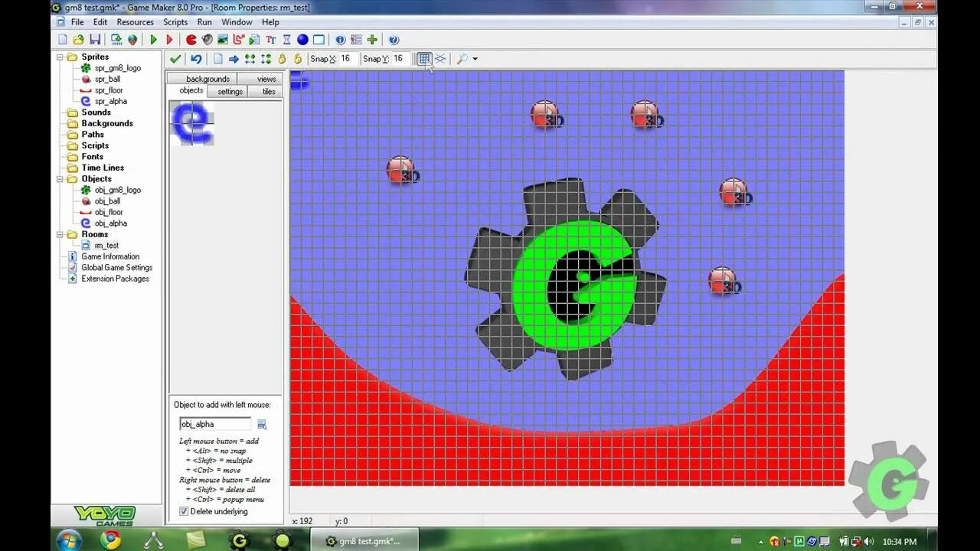Open the Window menu

tap(237, 22)
